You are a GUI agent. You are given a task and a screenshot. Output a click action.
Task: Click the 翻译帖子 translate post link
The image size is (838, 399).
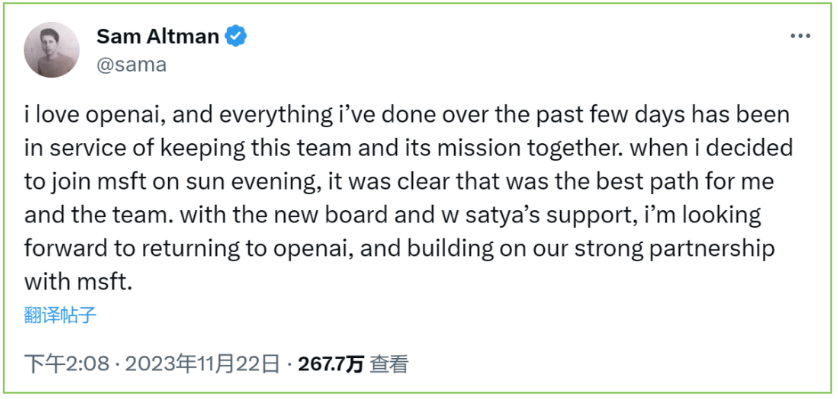tap(60, 316)
